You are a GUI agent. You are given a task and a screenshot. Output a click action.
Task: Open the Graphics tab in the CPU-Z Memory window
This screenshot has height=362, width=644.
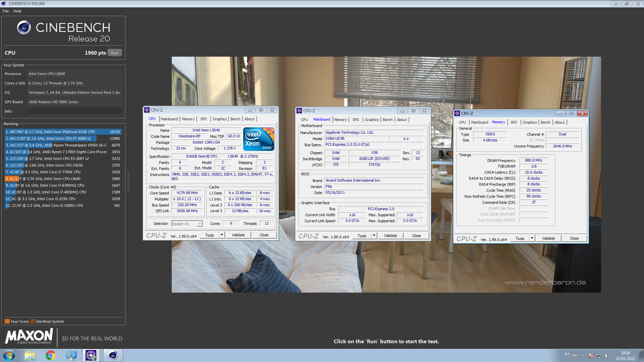pyautogui.click(x=530, y=122)
